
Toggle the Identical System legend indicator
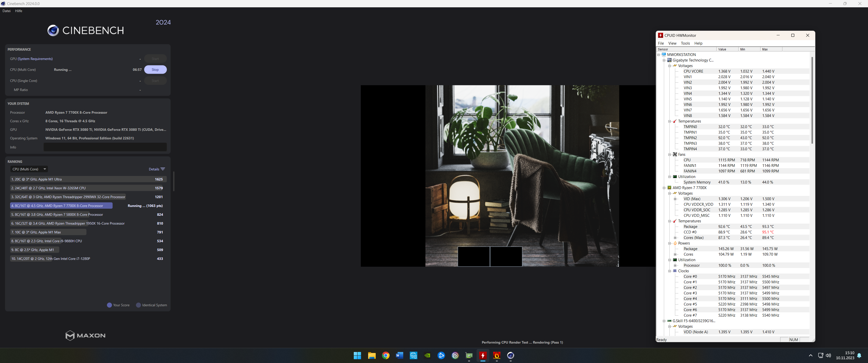(x=138, y=305)
